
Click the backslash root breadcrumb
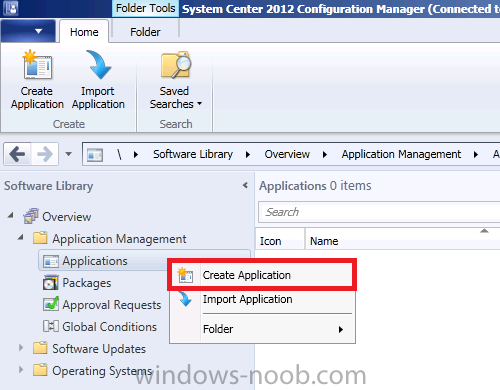coord(119,154)
